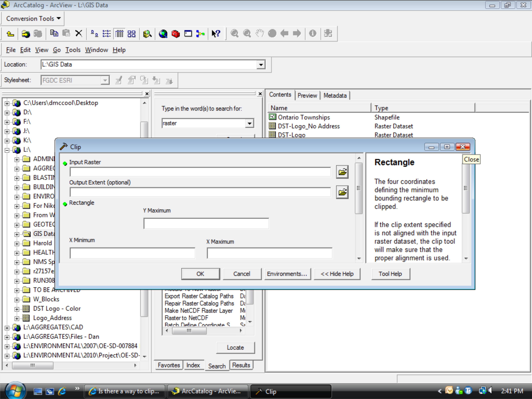Click the X Minimum input field
Viewport: 532px width, 399px height.
point(132,253)
